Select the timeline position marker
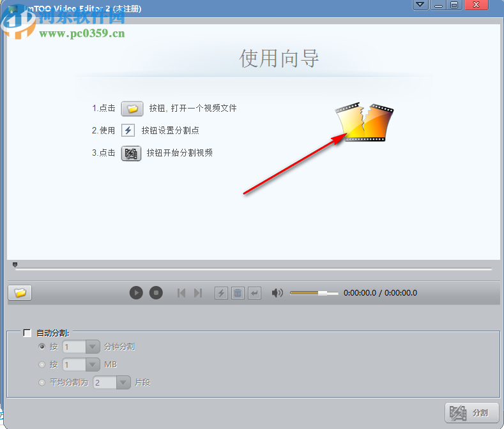This screenshot has width=504, height=429. (x=15, y=265)
